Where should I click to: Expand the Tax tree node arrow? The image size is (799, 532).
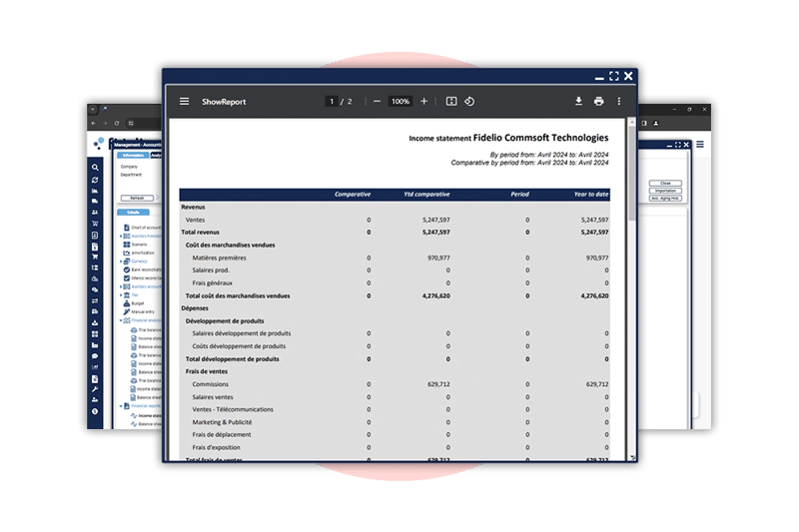[x=121, y=294]
